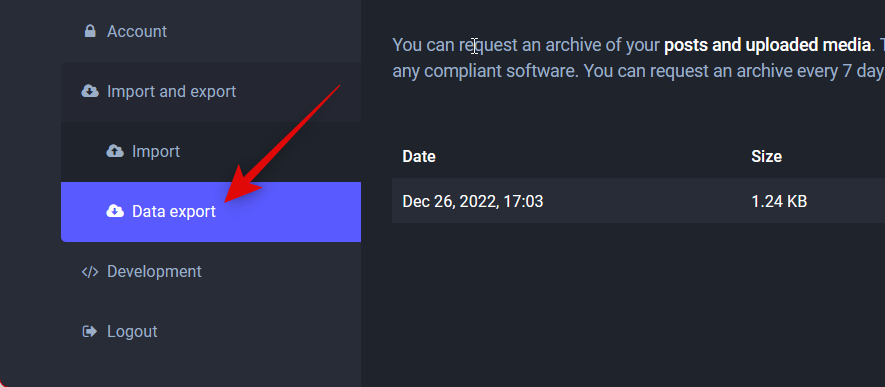885x387 pixels.
Task: Click the bold posts and uploaded media text
Action: point(767,45)
